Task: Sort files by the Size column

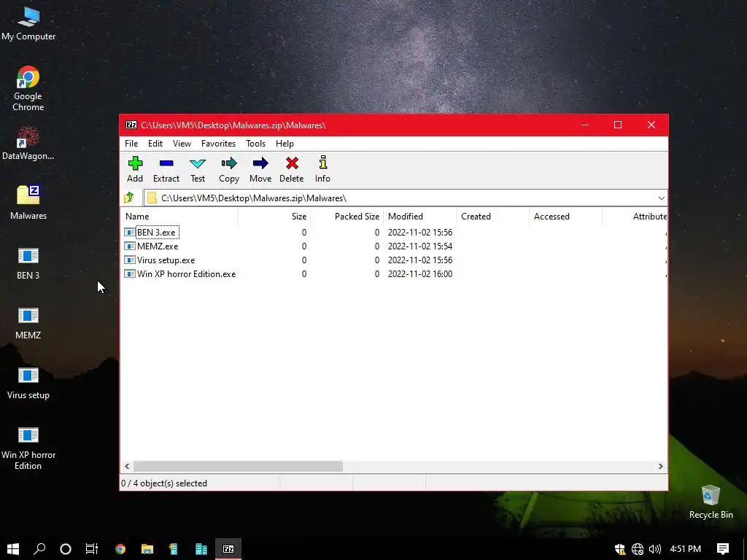Action: pyautogui.click(x=274, y=216)
